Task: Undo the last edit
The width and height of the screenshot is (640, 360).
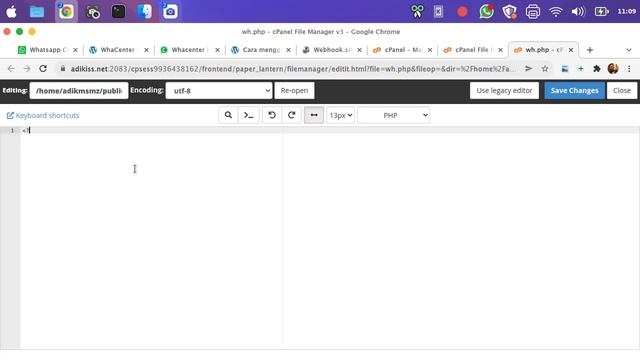Action: coord(272,115)
